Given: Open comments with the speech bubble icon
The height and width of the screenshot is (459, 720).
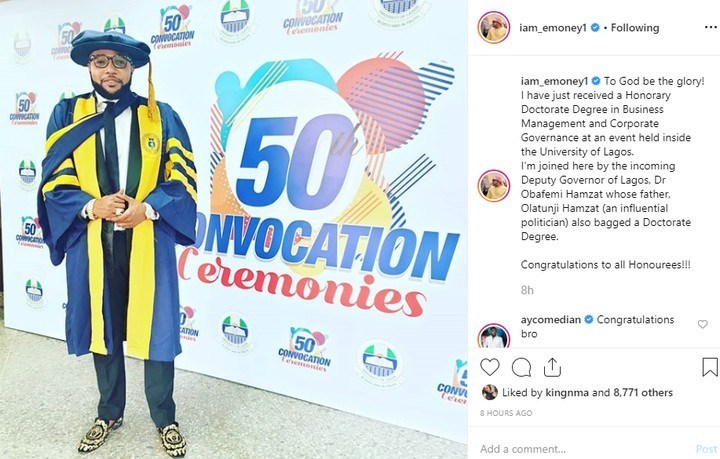Looking at the screenshot, I should click(x=521, y=367).
